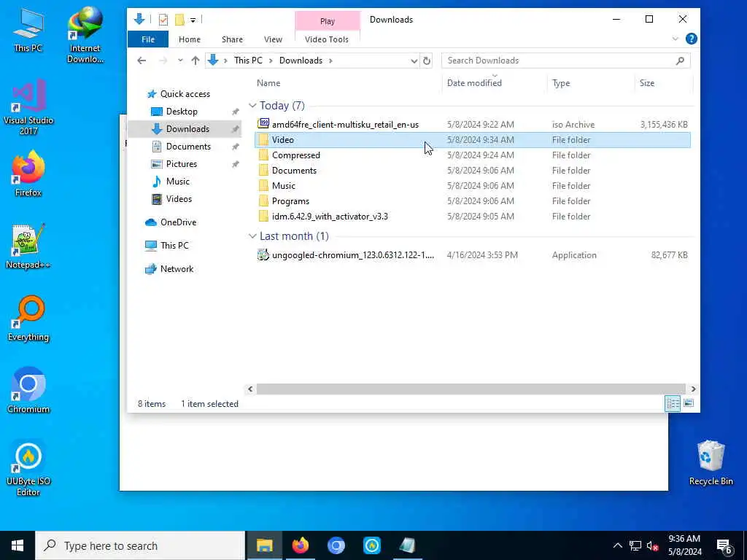This screenshot has width=747, height=560.
Task: Launch the Everything search shortcut
Action: click(28, 319)
